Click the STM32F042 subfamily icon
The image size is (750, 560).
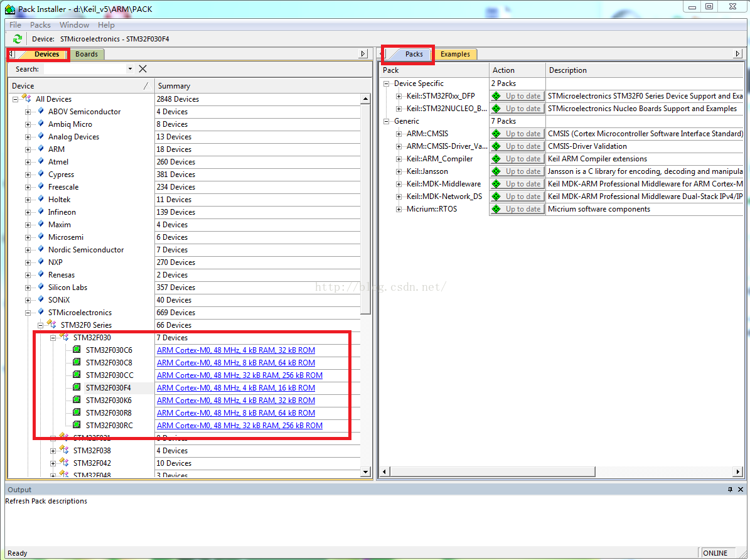click(x=64, y=462)
